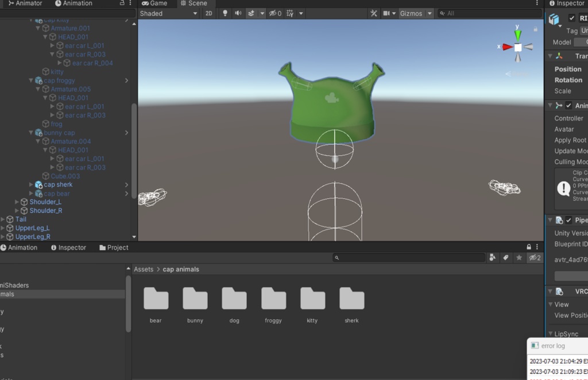Select cap sherk in hierarchy
Screen dimensions: 588x380
(58, 185)
